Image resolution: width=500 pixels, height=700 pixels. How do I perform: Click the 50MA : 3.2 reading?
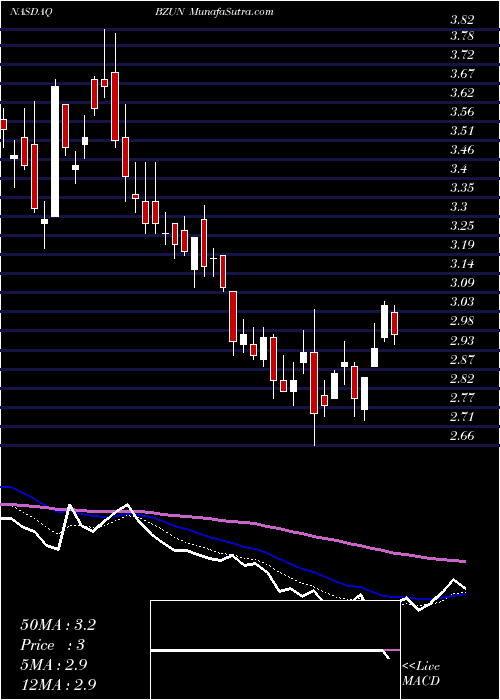(x=58, y=625)
